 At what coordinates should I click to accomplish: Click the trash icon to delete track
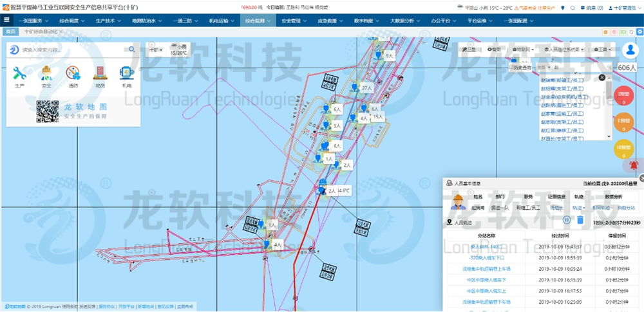click(580, 220)
